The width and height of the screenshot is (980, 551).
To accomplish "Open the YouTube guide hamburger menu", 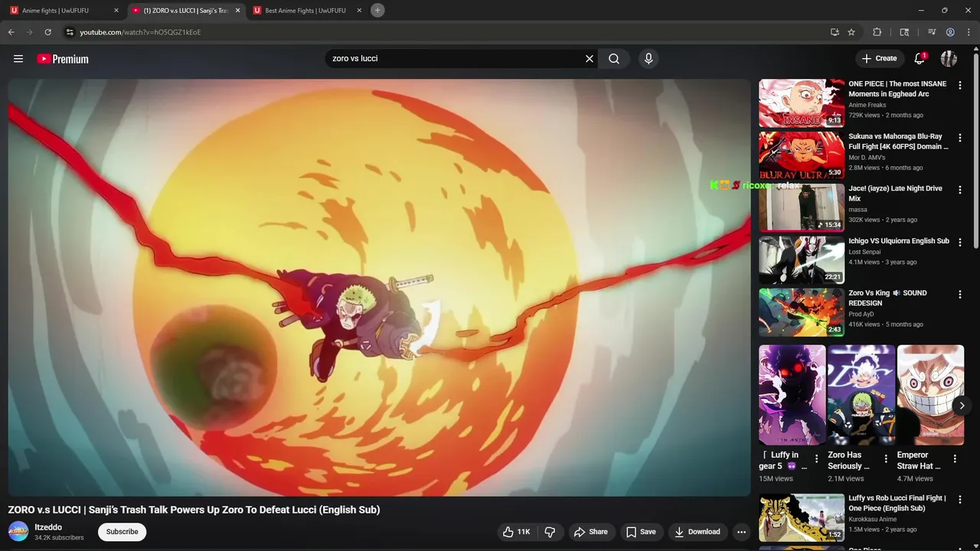I will 18,59.
